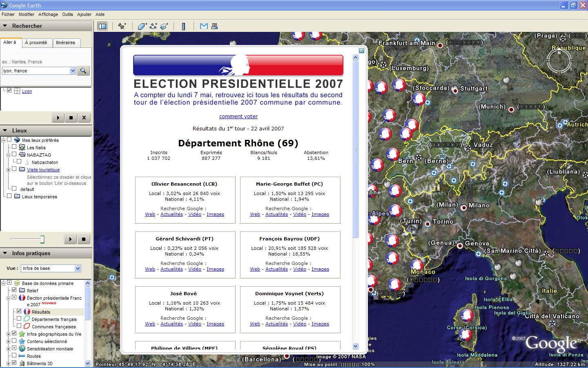Click the Les Nabs network folder icon
The height and width of the screenshot is (368, 588).
pos(22,148)
